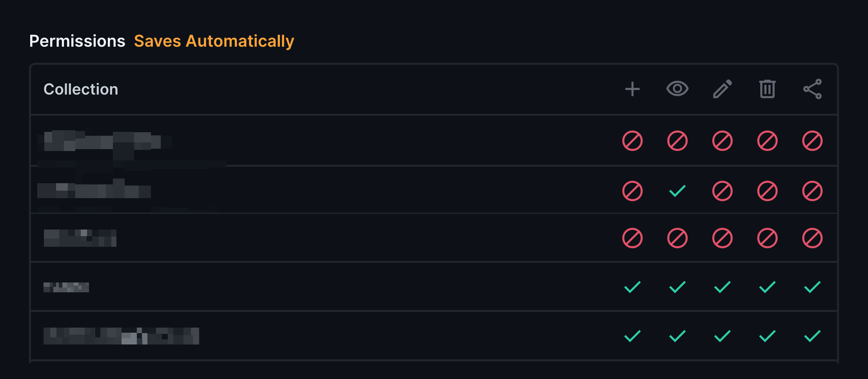
Task: Click the delete (trash) column header icon
Action: click(x=767, y=89)
